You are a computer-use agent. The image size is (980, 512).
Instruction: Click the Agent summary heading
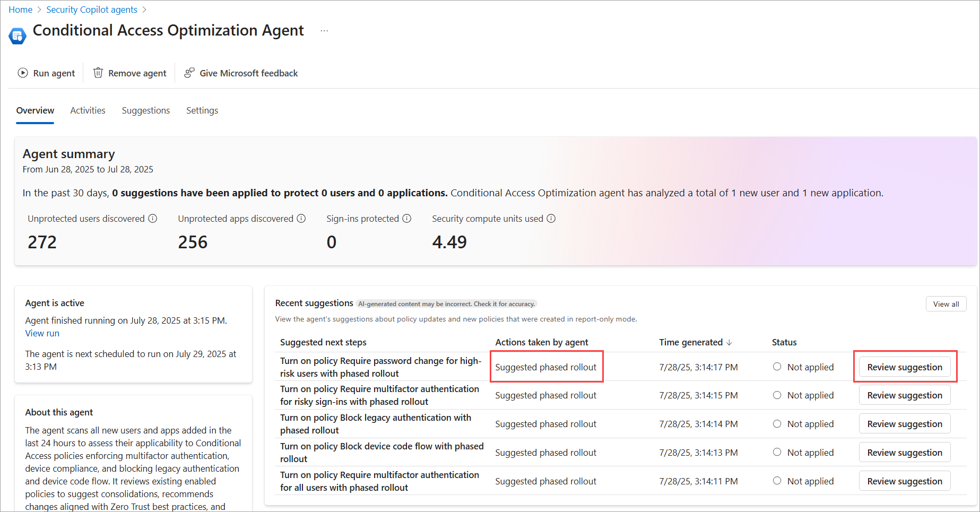pos(68,154)
